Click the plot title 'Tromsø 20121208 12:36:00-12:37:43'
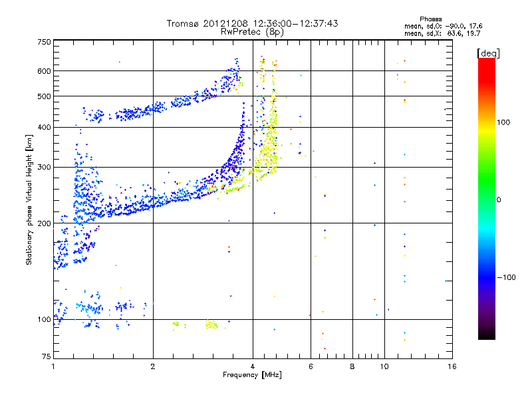532x399 pixels. (x=252, y=23)
